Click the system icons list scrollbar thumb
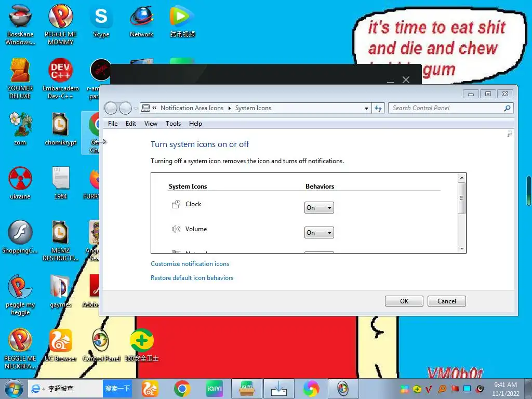 (x=461, y=198)
